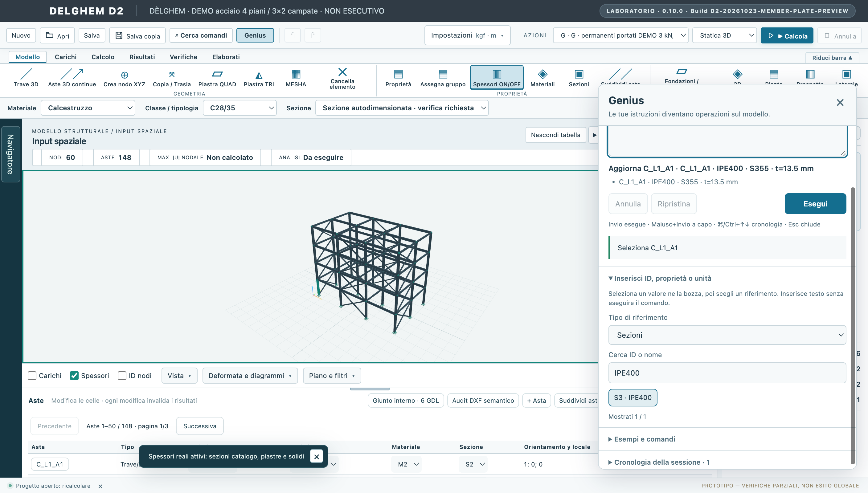Open the Sezione autodimensionata dropdown
Viewport: 868px width, 493px height.
click(402, 108)
